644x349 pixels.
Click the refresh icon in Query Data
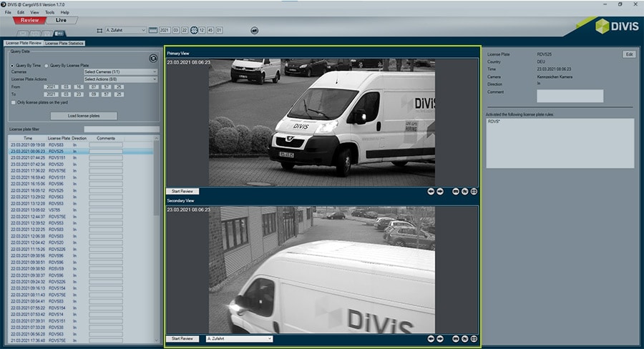[153, 59]
